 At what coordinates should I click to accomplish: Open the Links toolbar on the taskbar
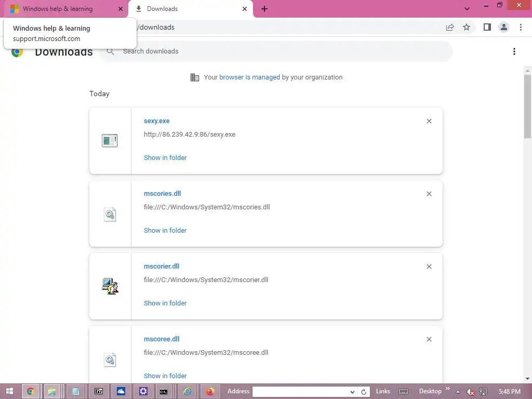(x=383, y=391)
